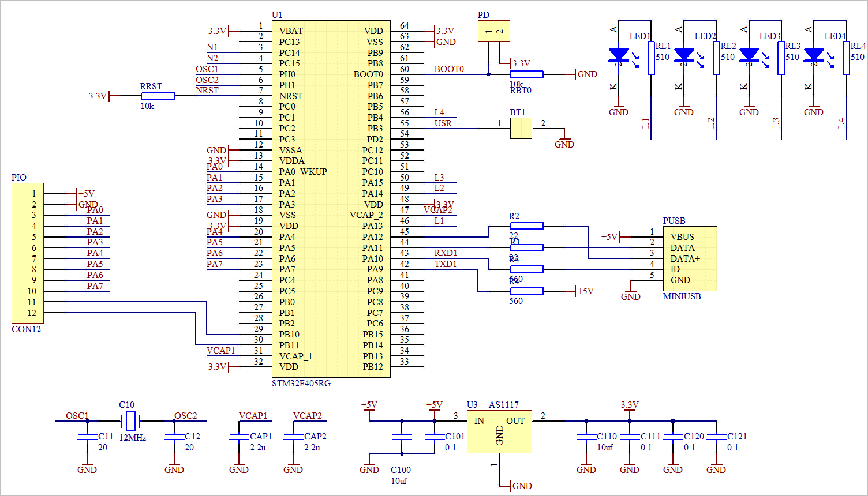
Task: Click the STM32F405RG chip body U1
Action: coord(332,196)
